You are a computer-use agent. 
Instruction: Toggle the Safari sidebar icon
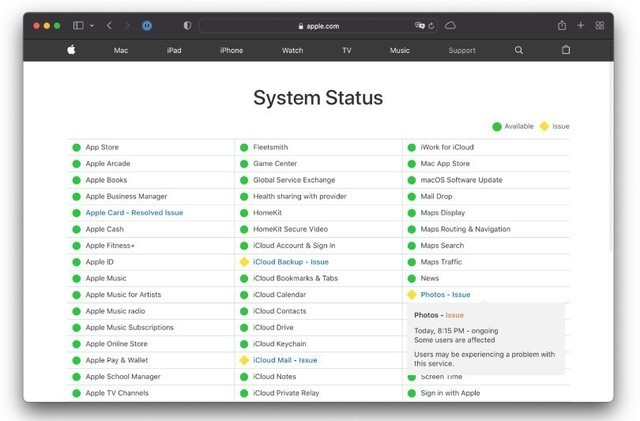tap(78, 25)
